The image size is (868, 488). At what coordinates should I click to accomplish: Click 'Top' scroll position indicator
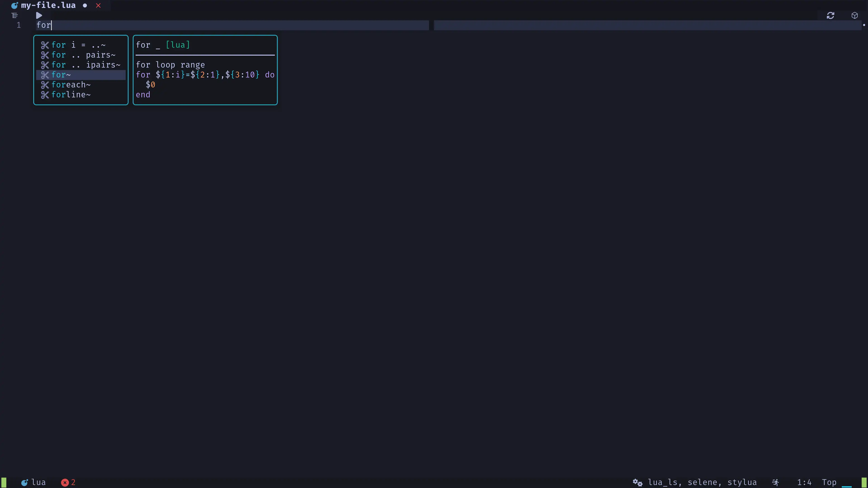(x=829, y=482)
